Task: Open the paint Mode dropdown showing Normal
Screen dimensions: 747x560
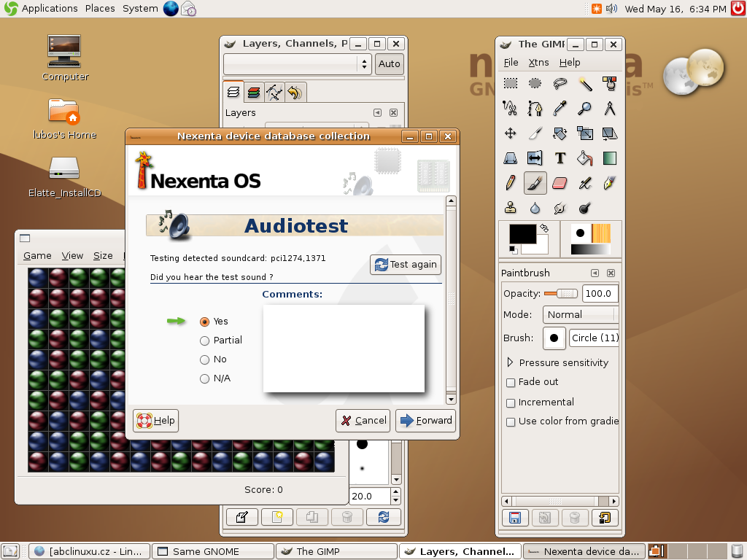Action: (581, 315)
